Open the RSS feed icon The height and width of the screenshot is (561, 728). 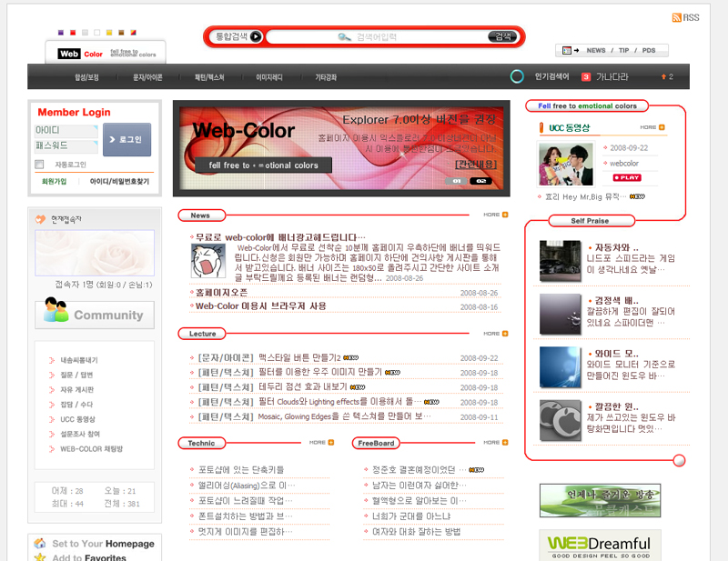[676, 17]
